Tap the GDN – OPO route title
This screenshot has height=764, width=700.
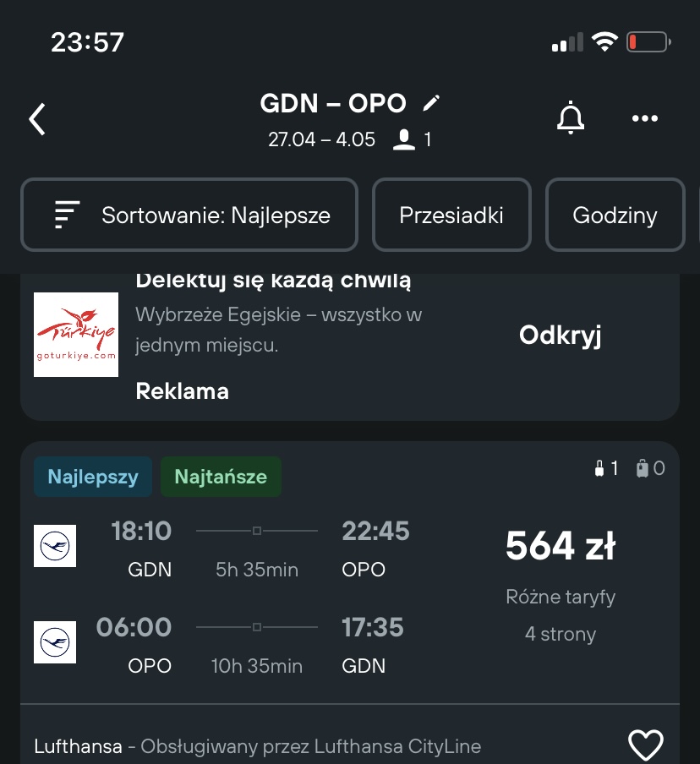coord(333,103)
